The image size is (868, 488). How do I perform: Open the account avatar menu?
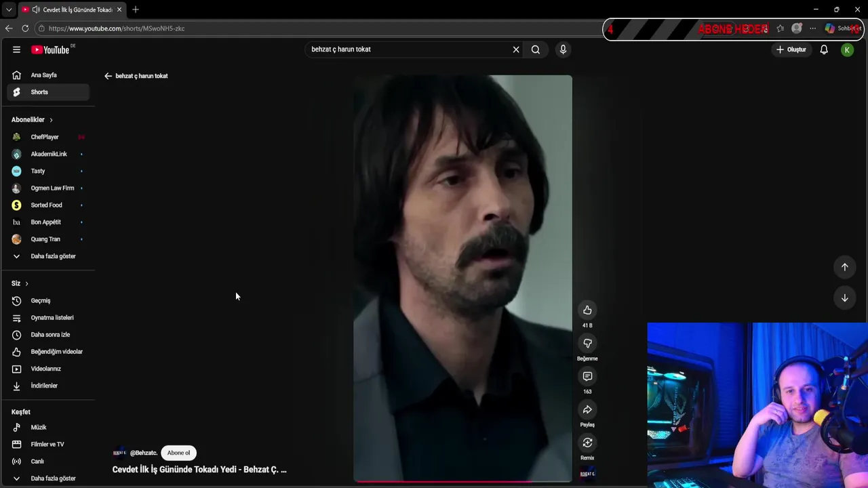(x=847, y=49)
